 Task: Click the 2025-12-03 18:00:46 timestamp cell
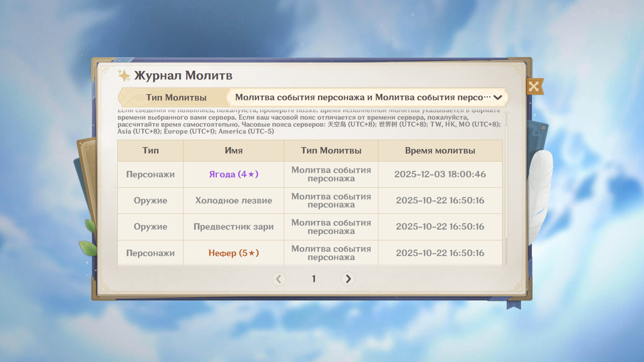tap(440, 174)
